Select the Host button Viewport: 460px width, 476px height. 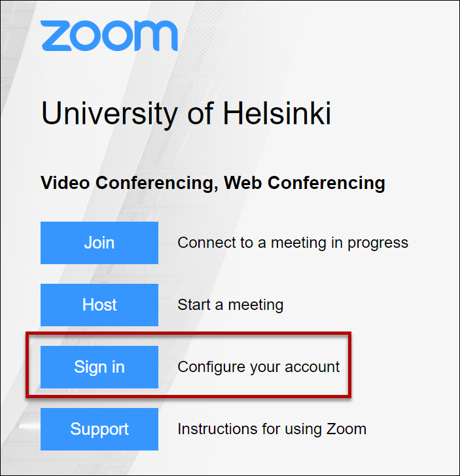[x=99, y=305]
